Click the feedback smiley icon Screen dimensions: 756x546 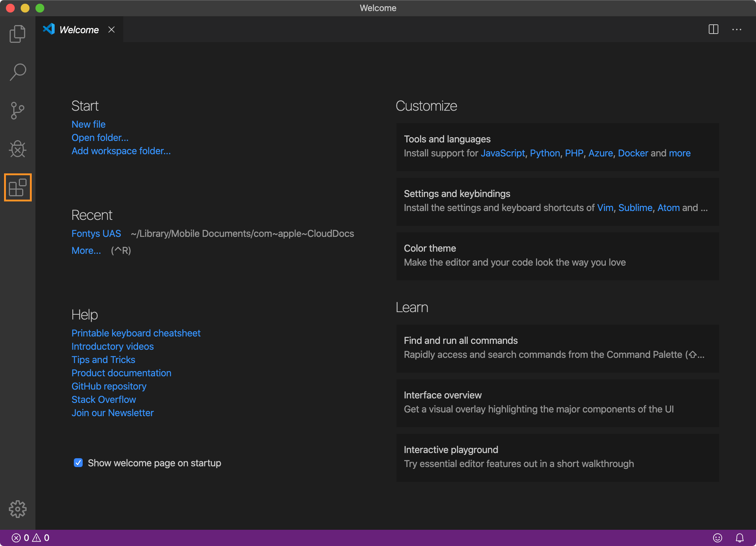(717, 538)
